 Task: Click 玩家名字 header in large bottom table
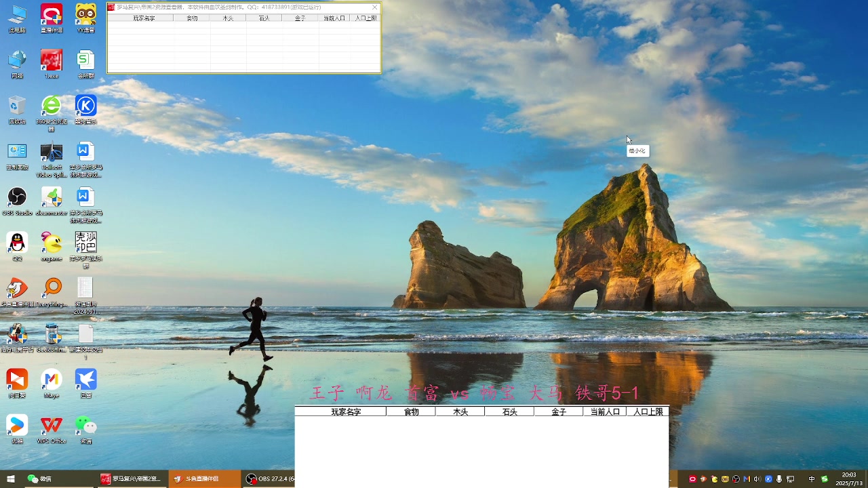tap(346, 411)
